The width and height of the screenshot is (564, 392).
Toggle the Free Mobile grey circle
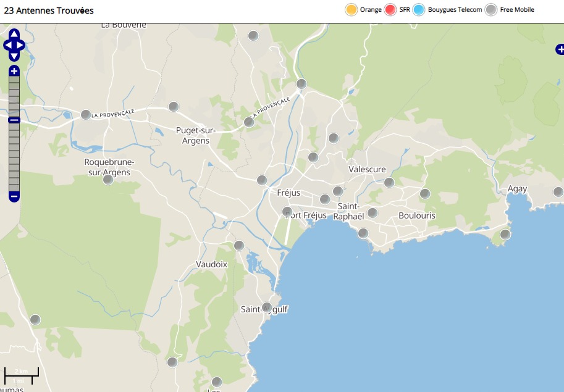491,10
